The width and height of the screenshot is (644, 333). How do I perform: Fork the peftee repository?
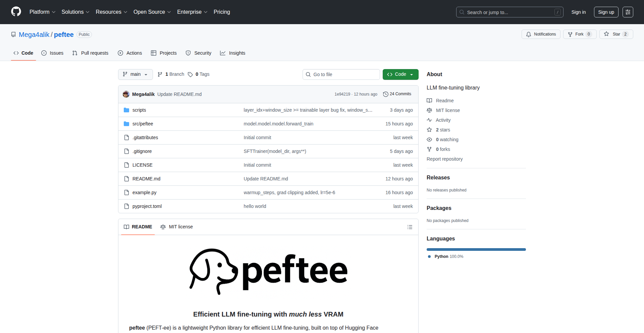pyautogui.click(x=580, y=34)
